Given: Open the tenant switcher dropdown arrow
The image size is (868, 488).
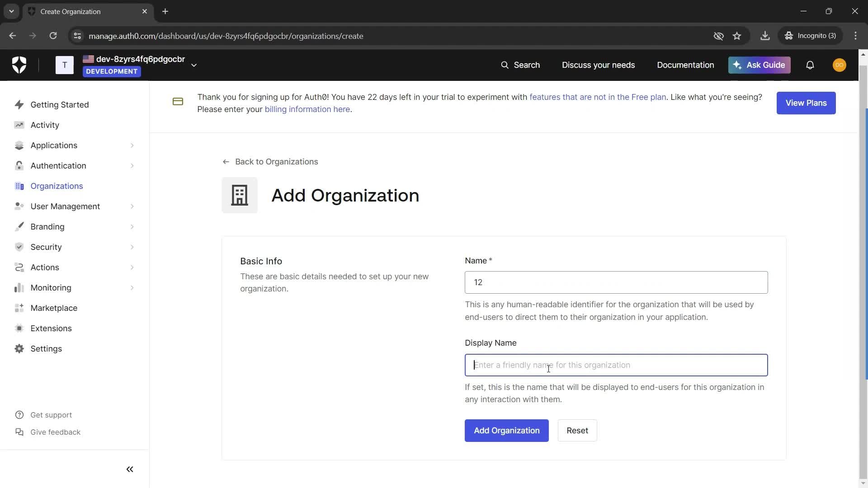Looking at the screenshot, I should pyautogui.click(x=194, y=66).
